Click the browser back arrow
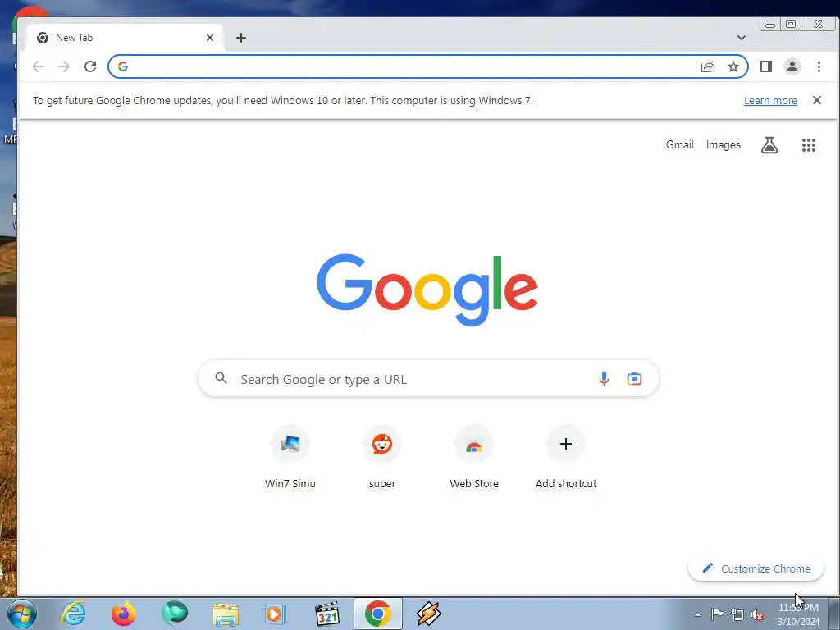This screenshot has height=630, width=840. 38,66
